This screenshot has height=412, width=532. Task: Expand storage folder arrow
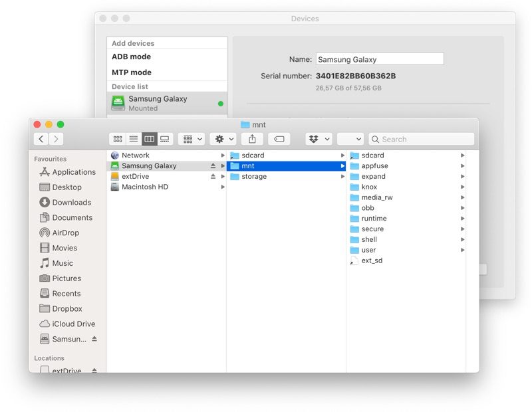342,176
